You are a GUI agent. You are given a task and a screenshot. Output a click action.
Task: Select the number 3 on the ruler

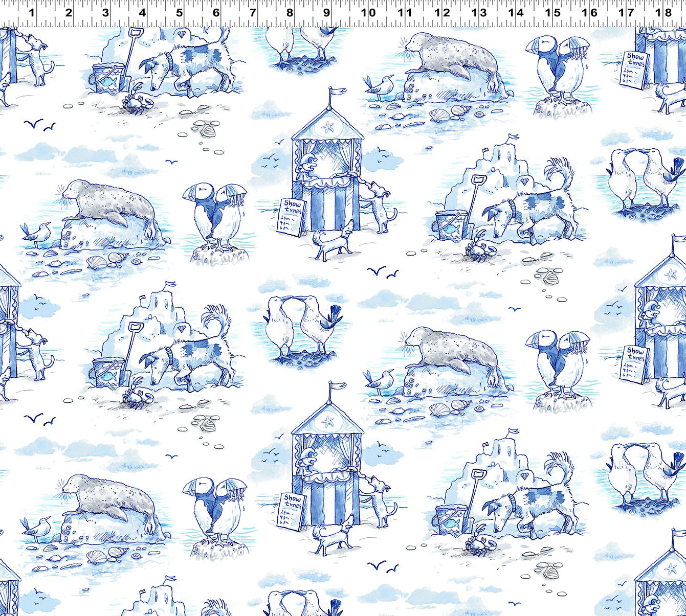coord(105,13)
